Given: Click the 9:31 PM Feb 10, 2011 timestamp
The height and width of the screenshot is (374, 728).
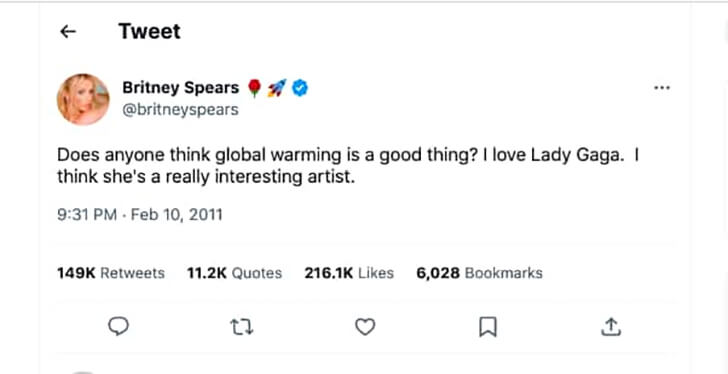Looking at the screenshot, I should click(x=140, y=215).
